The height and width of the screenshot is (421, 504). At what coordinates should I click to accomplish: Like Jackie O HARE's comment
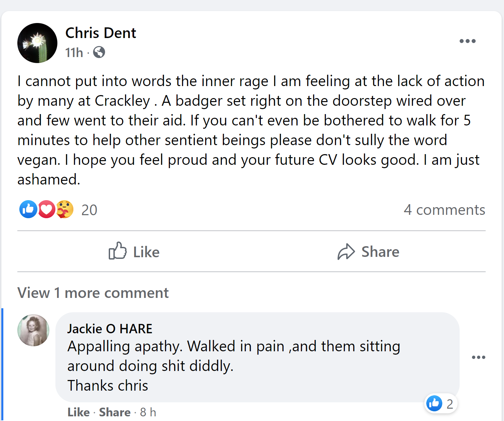(x=78, y=412)
